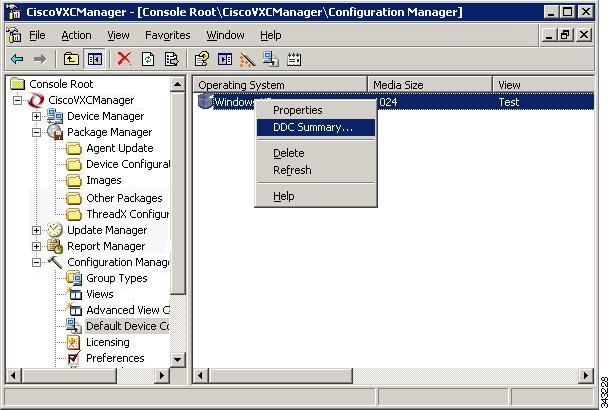Click the device configuration toolbar icon
Image resolution: width=611 pixels, height=410 pixels.
click(x=270, y=59)
